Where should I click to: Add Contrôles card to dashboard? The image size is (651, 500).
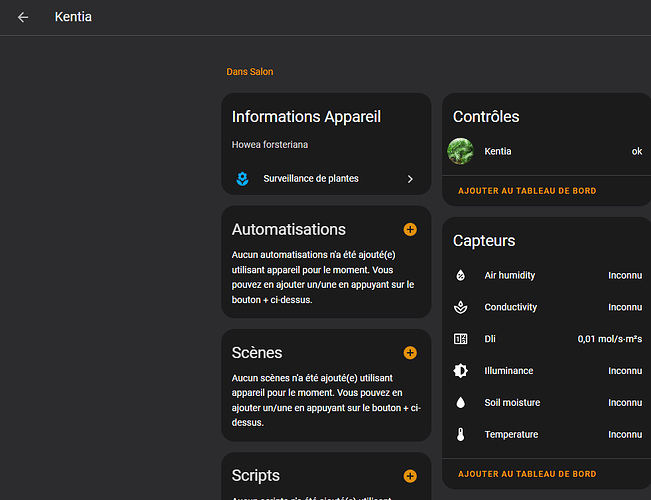click(x=527, y=191)
